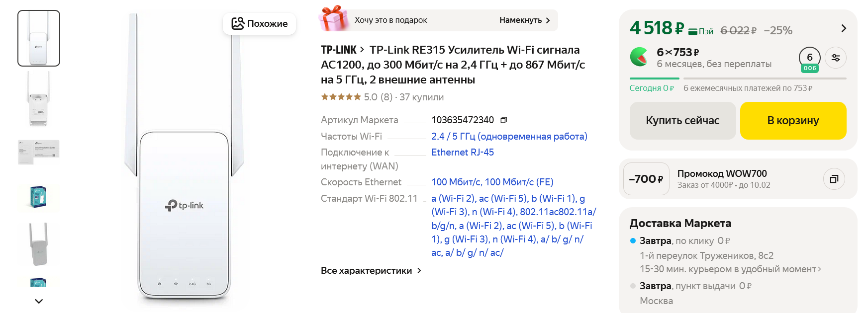
Task: Click the Пэй payment badge
Action: 701,31
